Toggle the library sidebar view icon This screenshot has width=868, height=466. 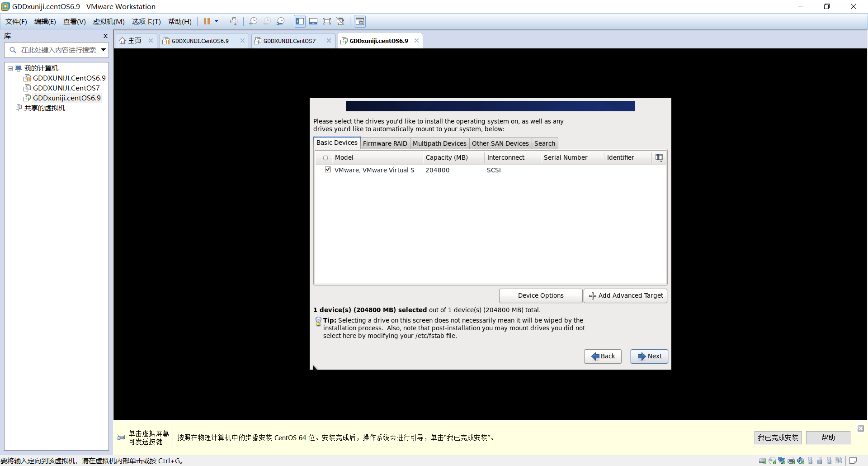(299, 21)
